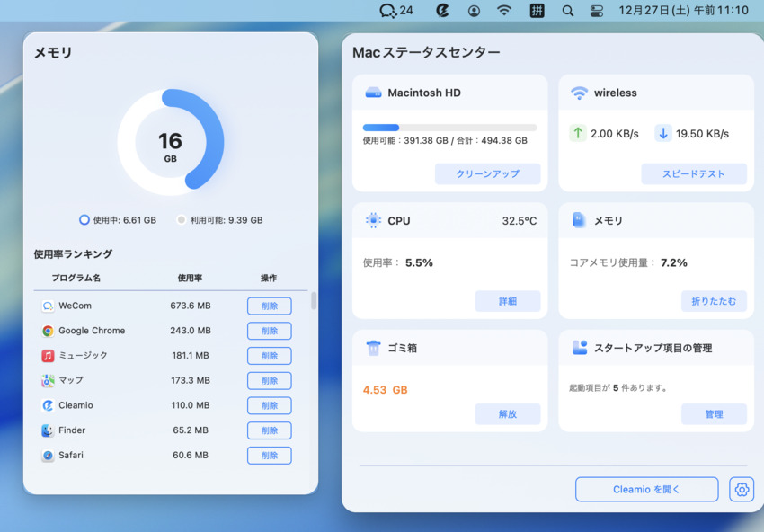
Task: Click the CPU temperature panel icon
Action: pyautogui.click(x=375, y=220)
